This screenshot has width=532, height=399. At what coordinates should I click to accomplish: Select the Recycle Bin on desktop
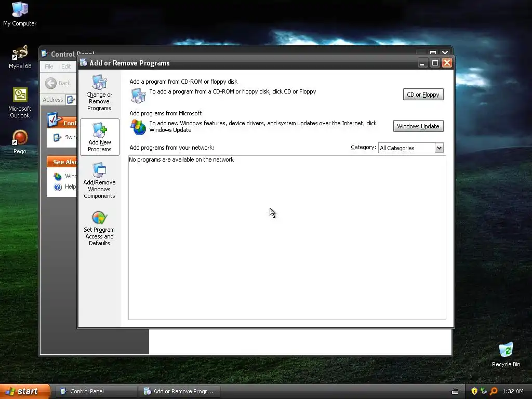506,355
